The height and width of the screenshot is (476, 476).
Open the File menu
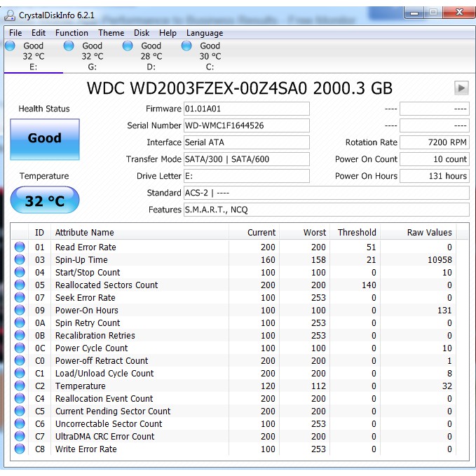(15, 33)
